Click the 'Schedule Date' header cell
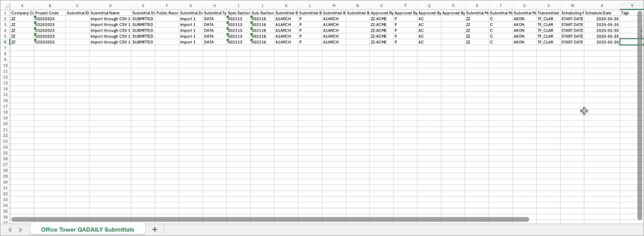644x236 pixels. pyautogui.click(x=602, y=13)
